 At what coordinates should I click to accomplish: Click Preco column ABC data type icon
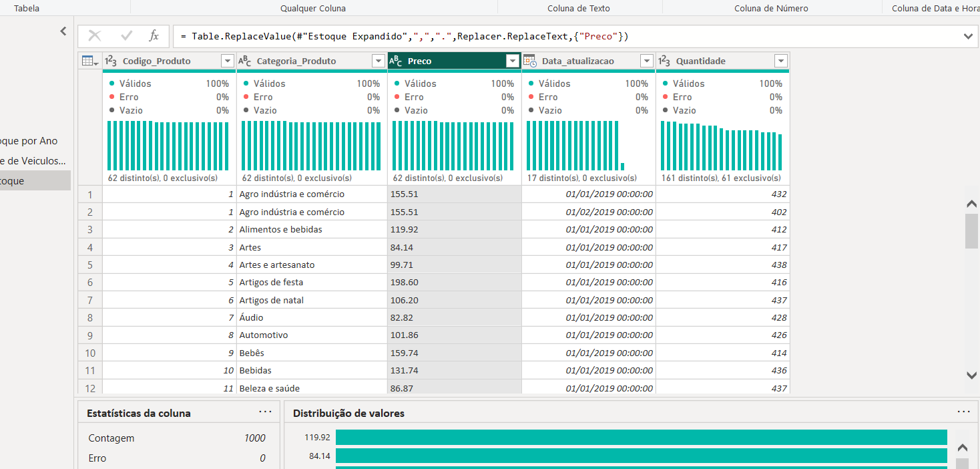tap(397, 61)
